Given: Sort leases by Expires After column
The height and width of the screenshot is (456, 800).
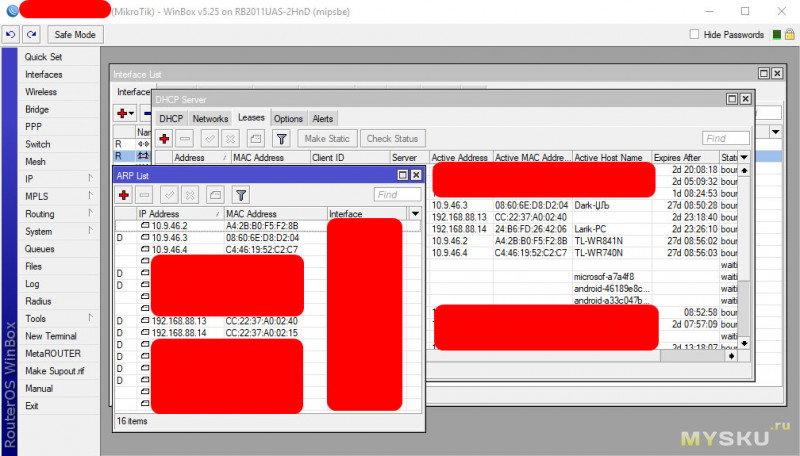Looking at the screenshot, I should 685,157.
